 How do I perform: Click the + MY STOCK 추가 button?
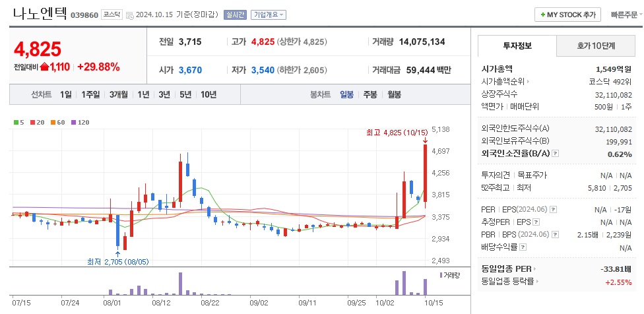click(567, 15)
